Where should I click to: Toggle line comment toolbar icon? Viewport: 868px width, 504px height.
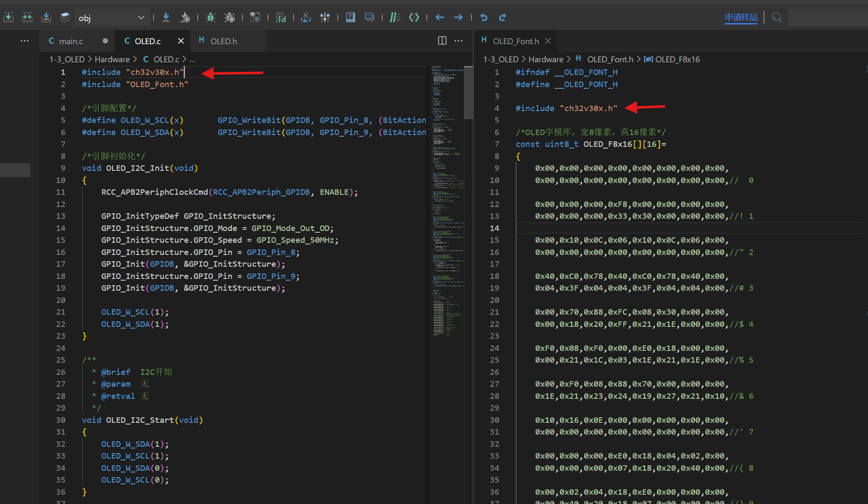(x=395, y=17)
